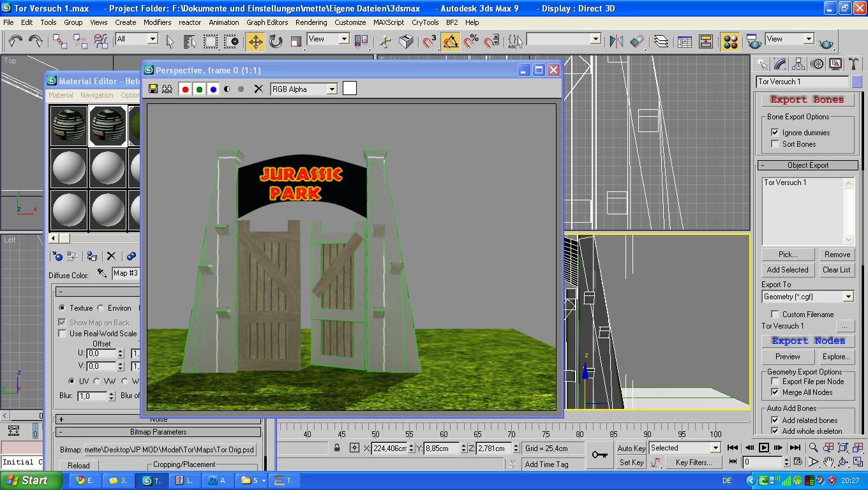Open Material Editor Navigation menu

coord(96,95)
